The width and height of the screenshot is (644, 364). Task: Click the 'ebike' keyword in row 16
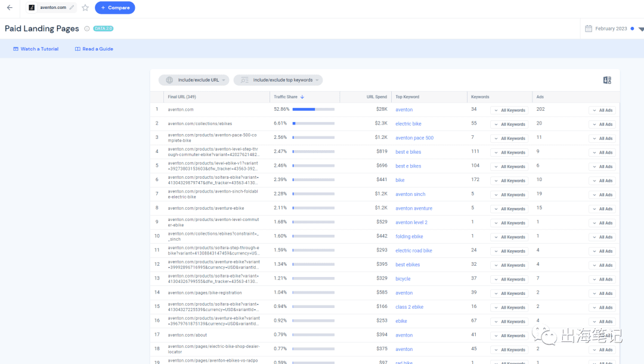tap(401, 321)
